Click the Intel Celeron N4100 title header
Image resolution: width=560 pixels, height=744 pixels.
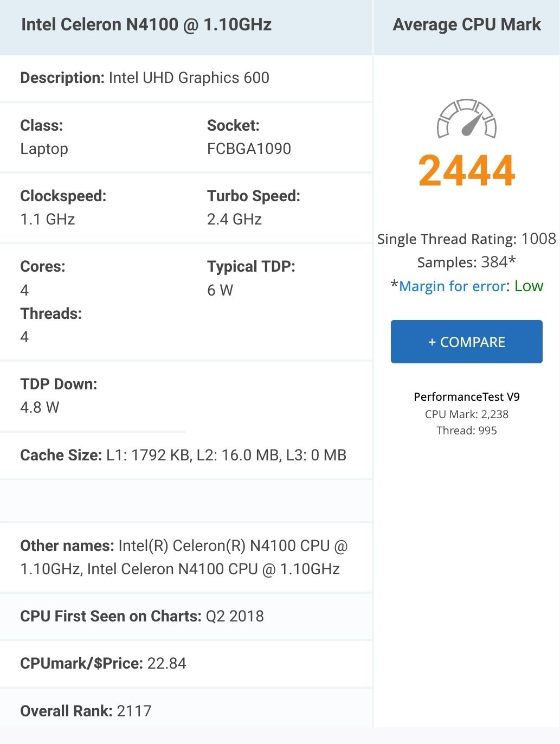click(146, 24)
